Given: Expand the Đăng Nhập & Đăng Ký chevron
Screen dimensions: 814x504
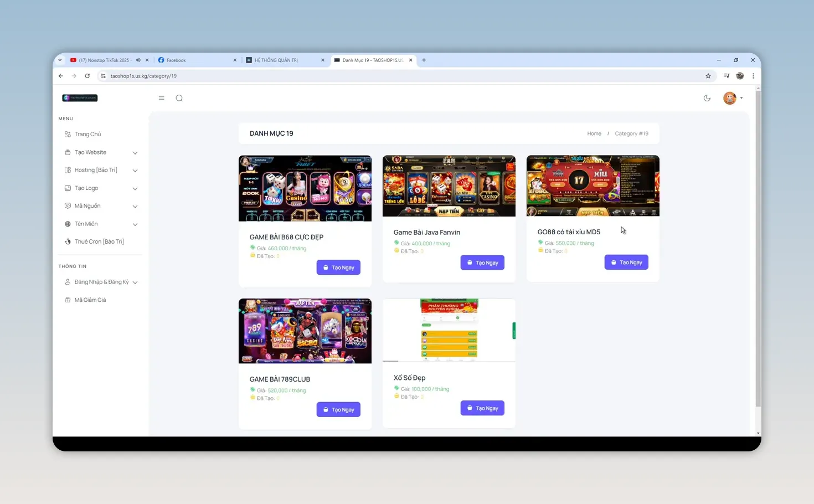Looking at the screenshot, I should click(x=135, y=282).
